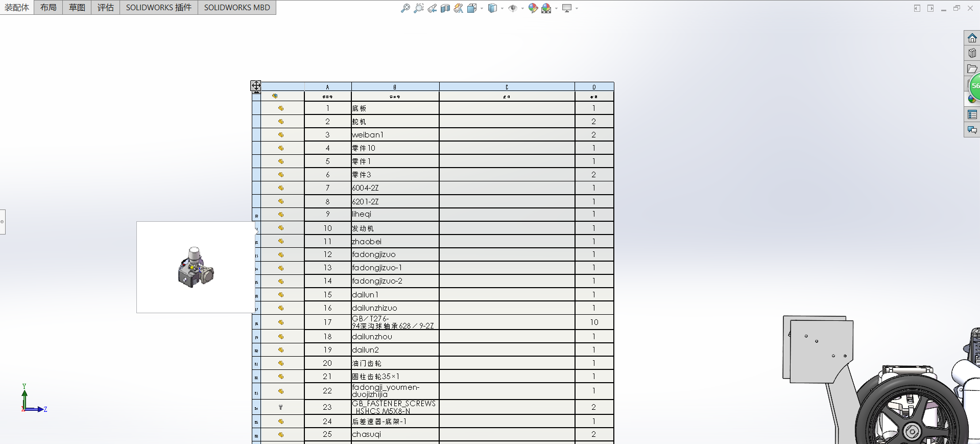Select the cell labeled fadongjizuo-1
This screenshot has height=444, width=980.
395,268
